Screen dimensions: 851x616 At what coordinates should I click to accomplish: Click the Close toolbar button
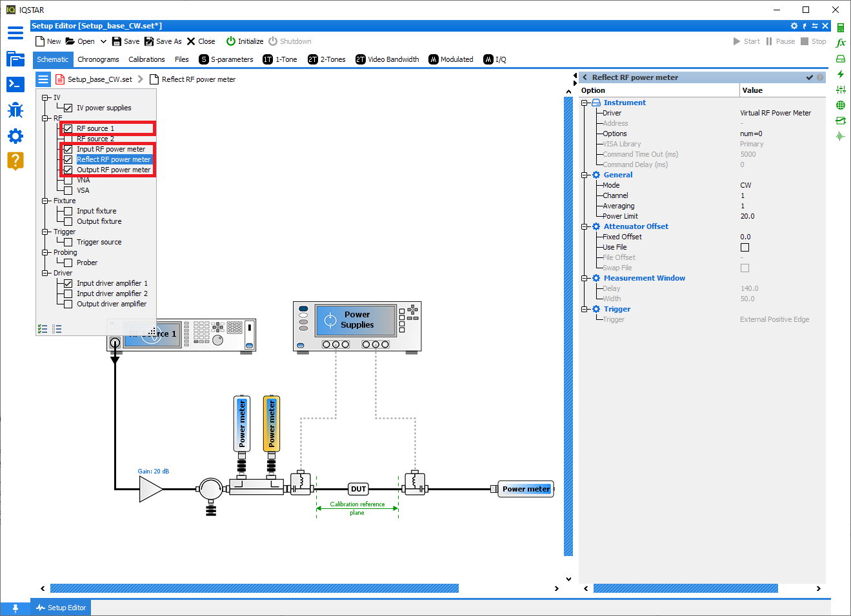pos(201,41)
